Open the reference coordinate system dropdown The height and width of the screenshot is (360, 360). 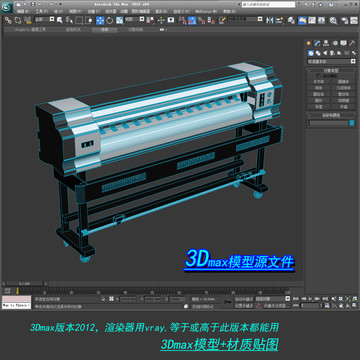tap(135, 20)
